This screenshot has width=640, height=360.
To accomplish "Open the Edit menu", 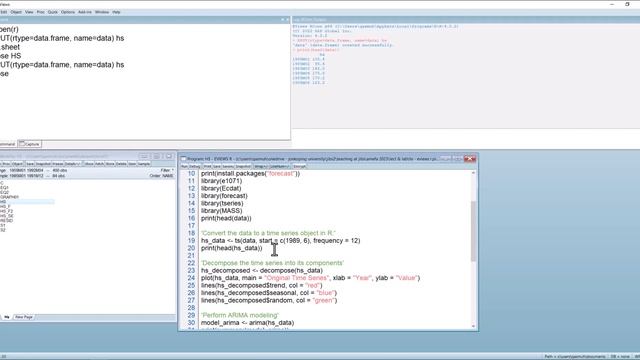I will coord(3,12).
